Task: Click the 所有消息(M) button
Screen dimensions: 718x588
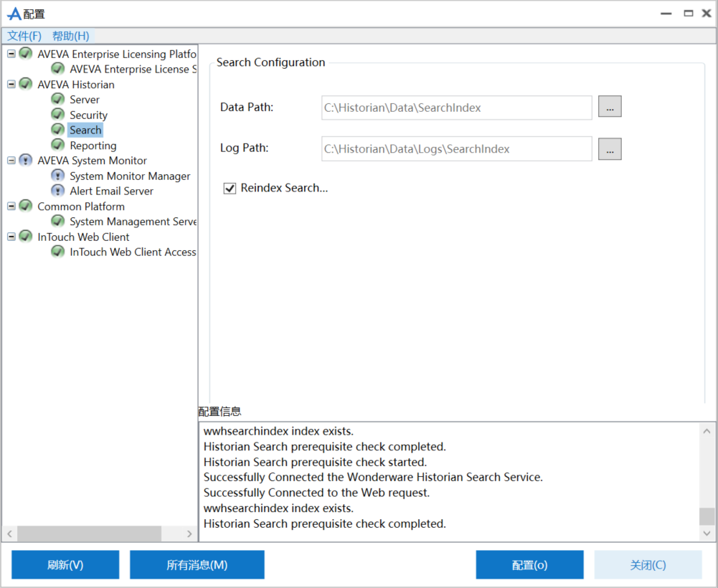Action: click(x=197, y=565)
